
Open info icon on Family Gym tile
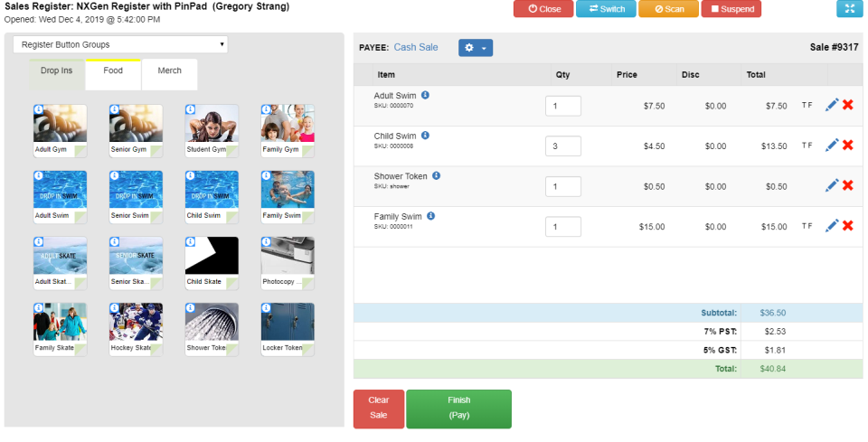(266, 109)
